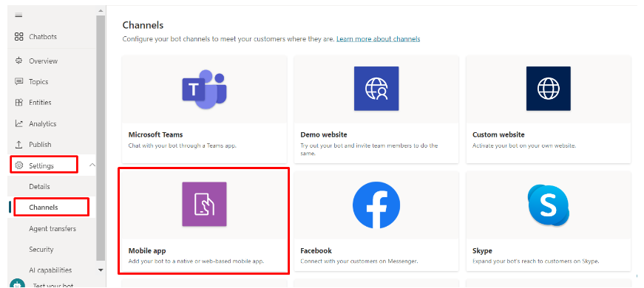Click 'Try out your bot and invite' description
The height and width of the screenshot is (288, 644).
pos(369,150)
